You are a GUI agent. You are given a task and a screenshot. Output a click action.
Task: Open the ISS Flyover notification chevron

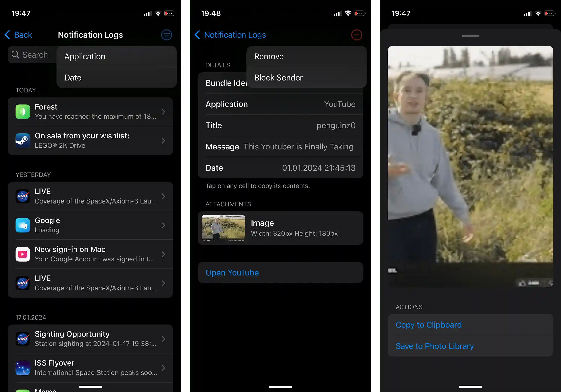(x=163, y=368)
